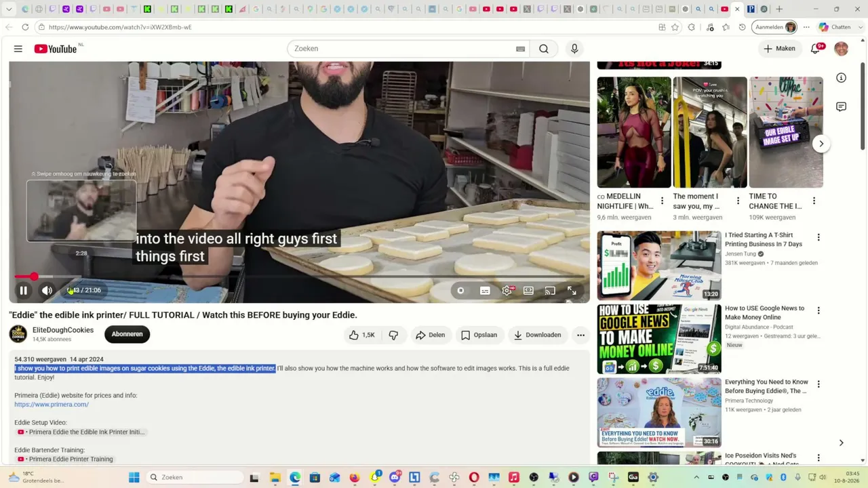Open options for MEDELLIN NIGHTLIFE short
This screenshot has height=488, width=868.
click(662, 201)
